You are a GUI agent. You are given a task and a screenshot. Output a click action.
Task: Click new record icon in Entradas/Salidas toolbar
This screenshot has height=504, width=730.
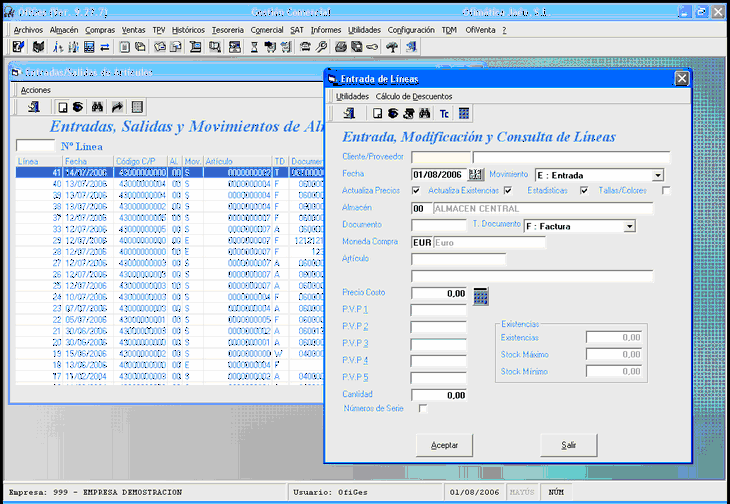[x=62, y=108]
